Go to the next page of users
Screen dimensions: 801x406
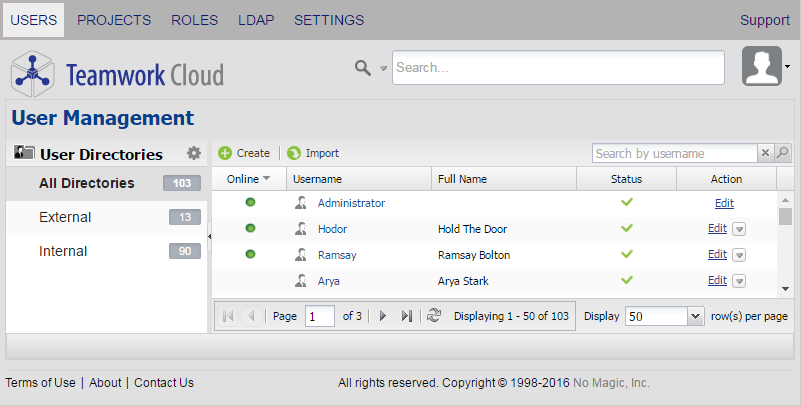[x=382, y=316]
